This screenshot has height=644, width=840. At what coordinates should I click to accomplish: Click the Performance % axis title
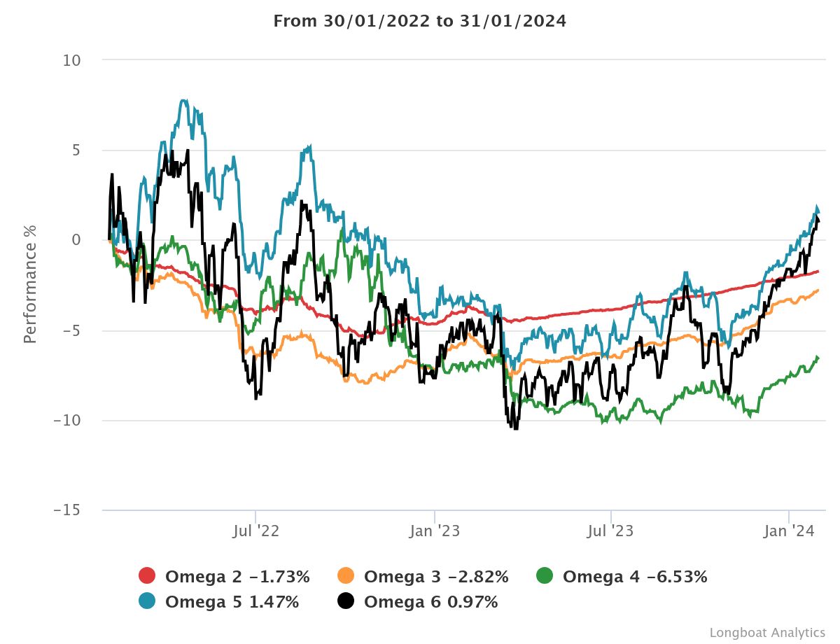click(30, 285)
